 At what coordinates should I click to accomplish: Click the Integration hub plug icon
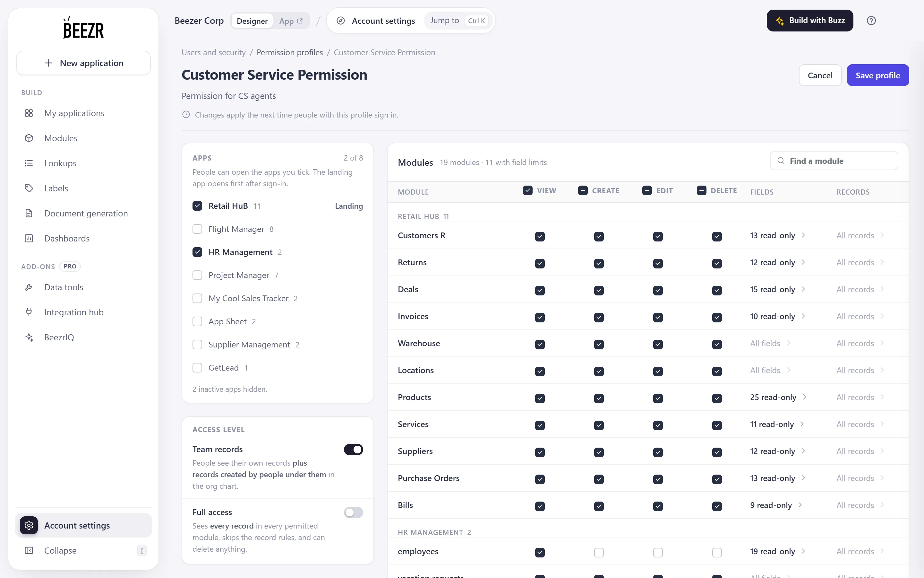29,312
